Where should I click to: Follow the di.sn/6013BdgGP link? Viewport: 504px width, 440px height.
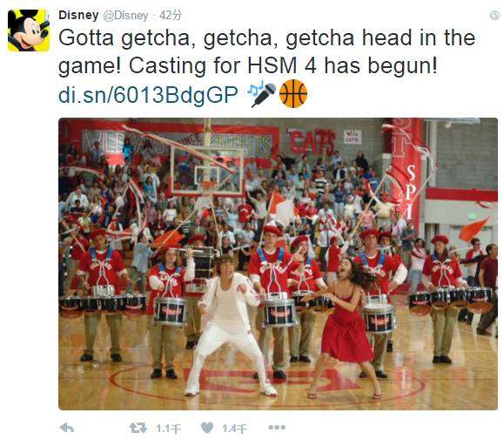148,95
